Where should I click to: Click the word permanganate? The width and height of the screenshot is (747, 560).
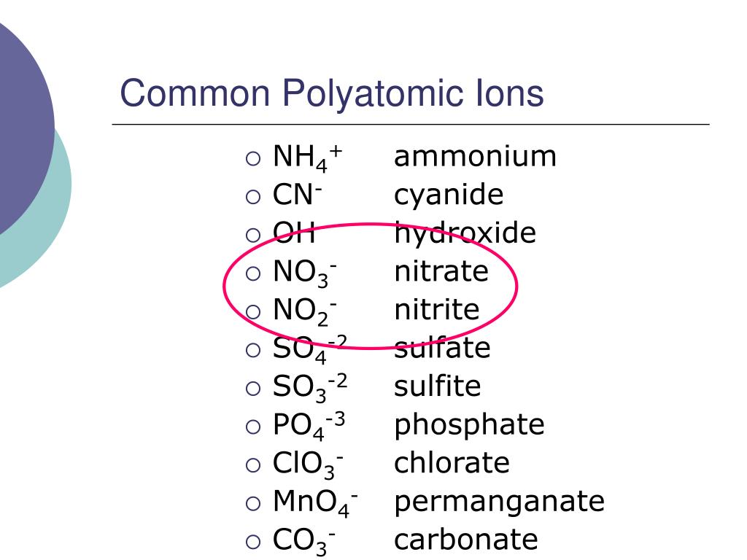click(x=499, y=503)
